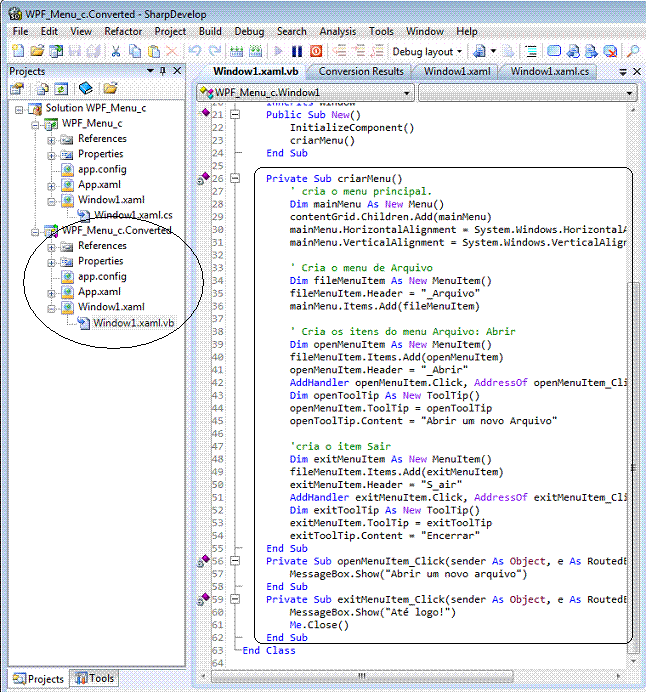Select app.config under WPF_Menu_c.Converted
The width and height of the screenshot is (646, 692).
102,277
